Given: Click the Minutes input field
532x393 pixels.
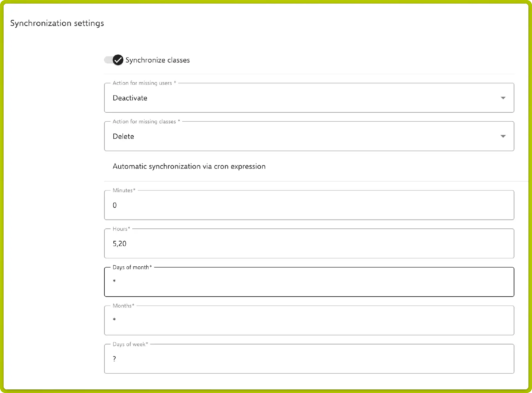Looking at the screenshot, I should click(x=309, y=205).
